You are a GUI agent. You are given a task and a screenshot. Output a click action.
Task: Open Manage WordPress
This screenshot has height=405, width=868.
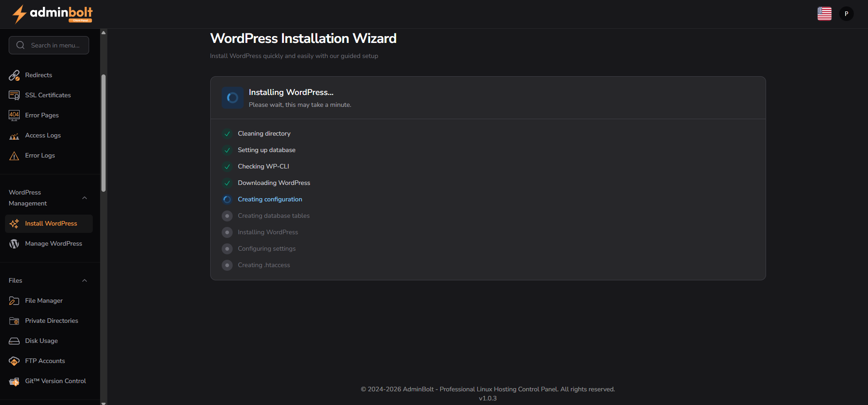click(49, 244)
